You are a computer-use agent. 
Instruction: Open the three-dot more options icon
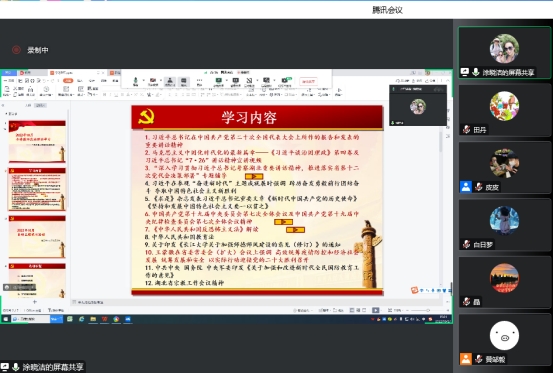click(199, 82)
